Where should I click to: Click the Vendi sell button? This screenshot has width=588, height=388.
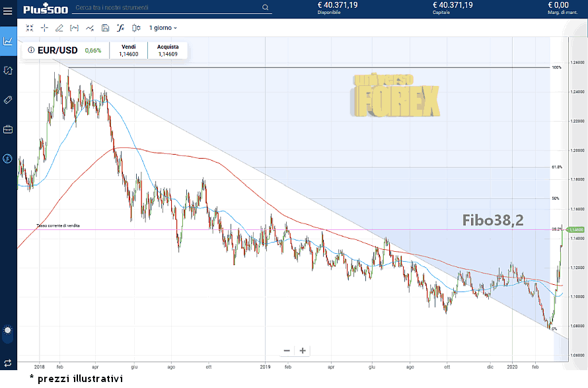click(x=128, y=51)
